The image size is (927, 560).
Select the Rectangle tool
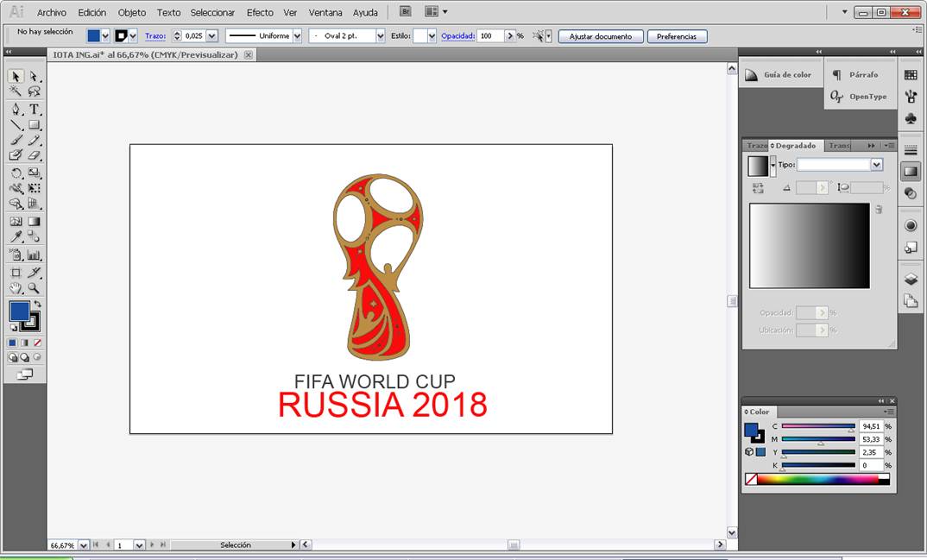pyautogui.click(x=35, y=124)
